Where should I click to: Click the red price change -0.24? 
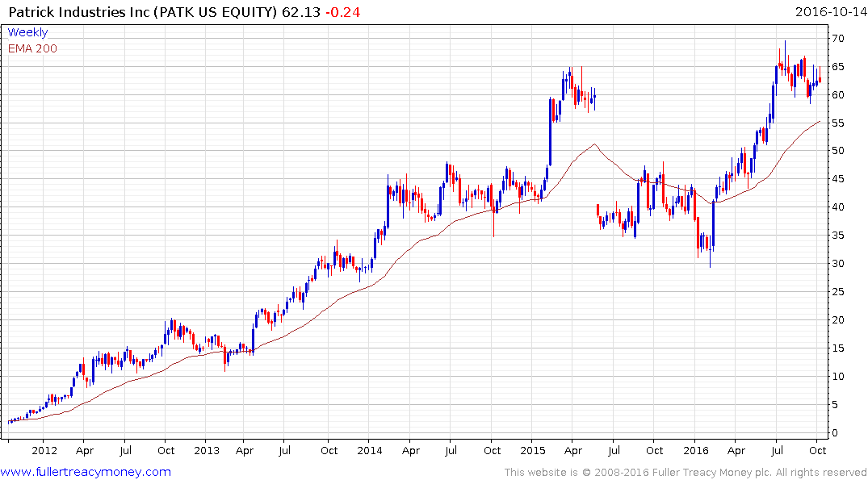coord(342,12)
